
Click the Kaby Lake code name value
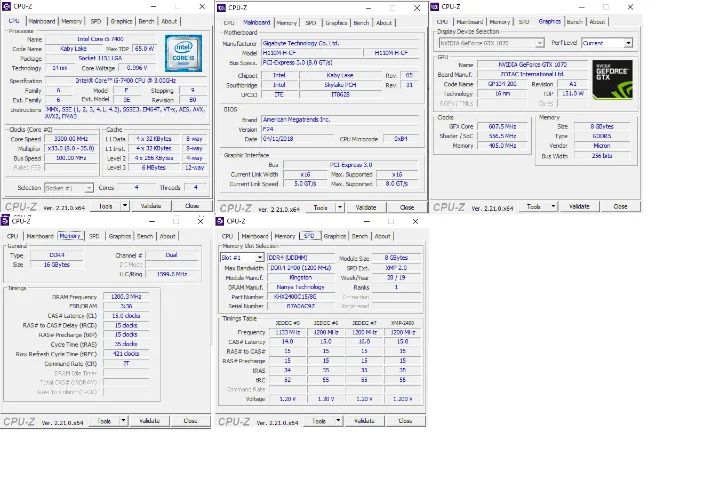73,49
